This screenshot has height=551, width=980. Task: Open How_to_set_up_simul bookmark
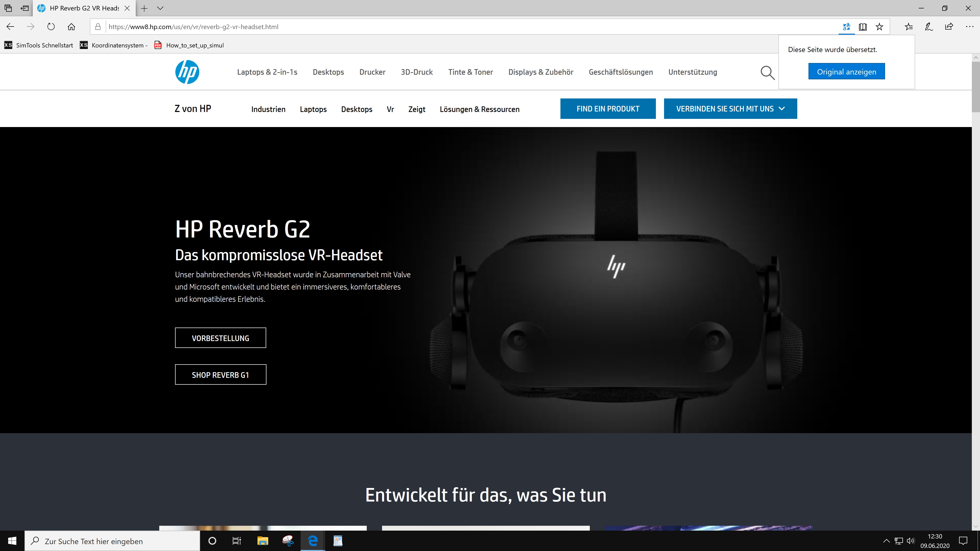point(189,45)
